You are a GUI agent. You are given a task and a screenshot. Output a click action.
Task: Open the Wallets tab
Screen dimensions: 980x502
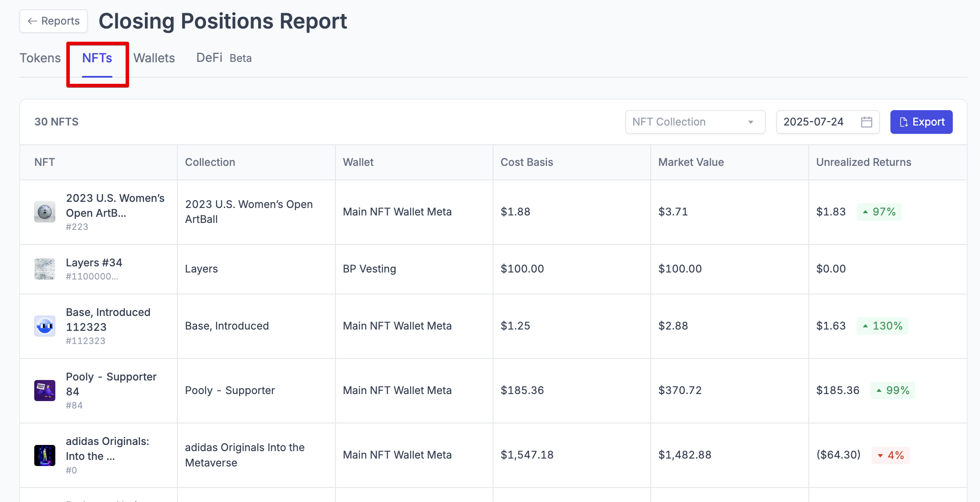point(154,58)
